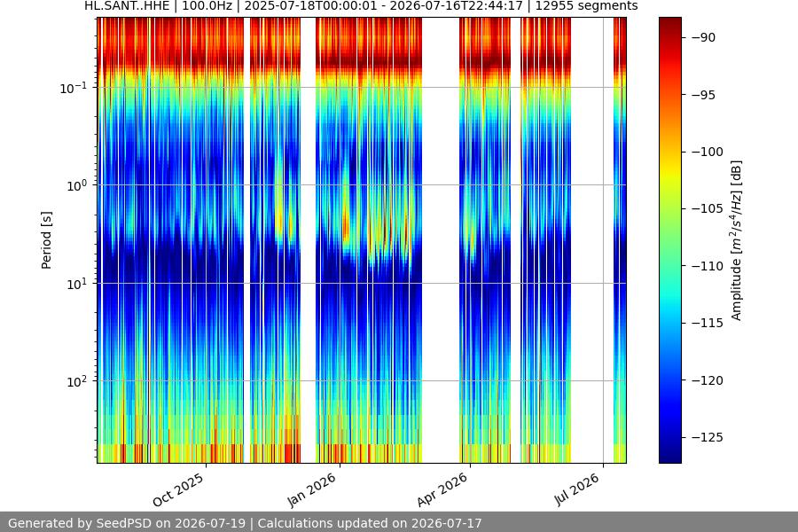Click the '100.0Hz' sampling rate text

(207, 6)
